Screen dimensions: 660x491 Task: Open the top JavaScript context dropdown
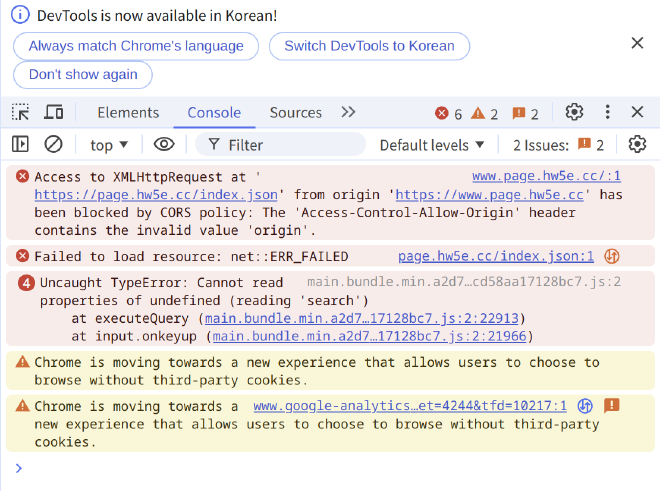[109, 145]
